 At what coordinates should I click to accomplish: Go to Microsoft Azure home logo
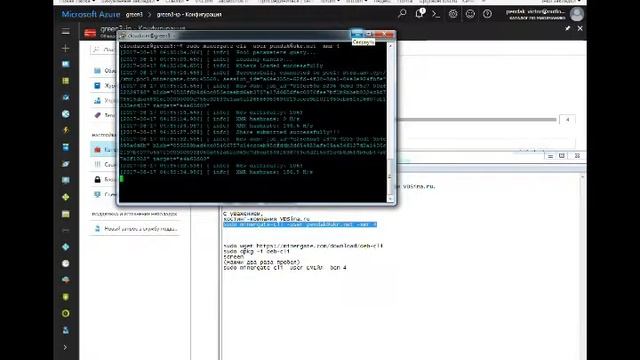[91, 14]
